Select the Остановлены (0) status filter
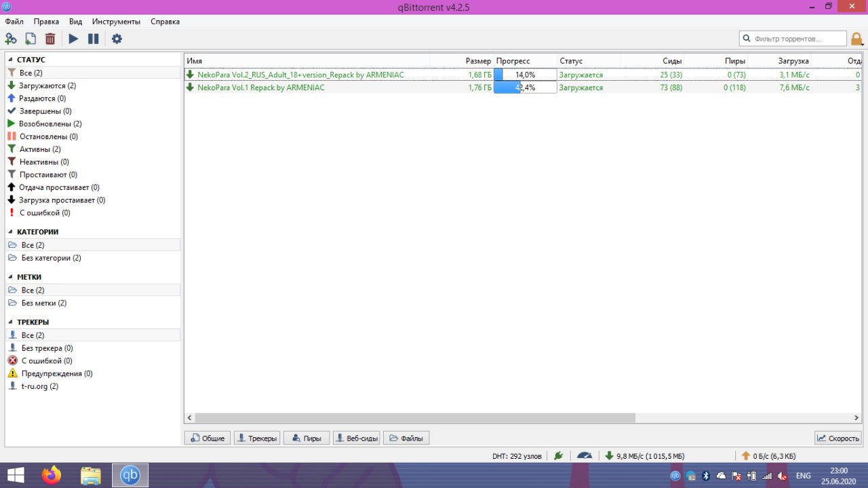Image resolution: width=868 pixels, height=488 pixels. tap(93, 136)
